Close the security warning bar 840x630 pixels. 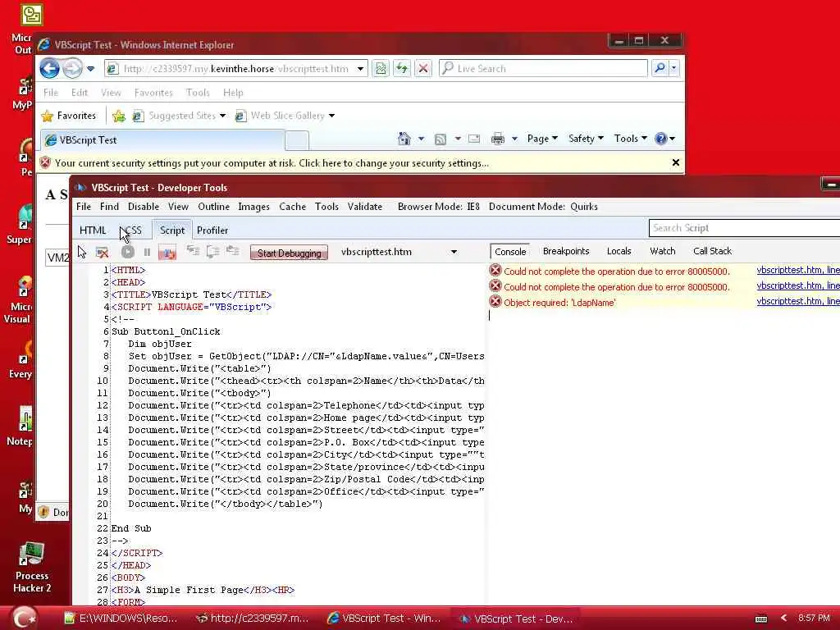[676, 162]
